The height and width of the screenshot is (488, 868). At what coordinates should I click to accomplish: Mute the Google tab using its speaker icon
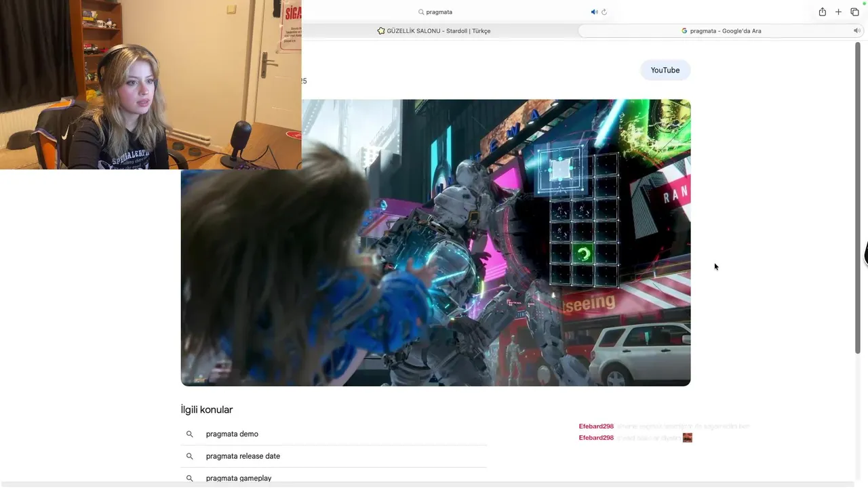(856, 30)
